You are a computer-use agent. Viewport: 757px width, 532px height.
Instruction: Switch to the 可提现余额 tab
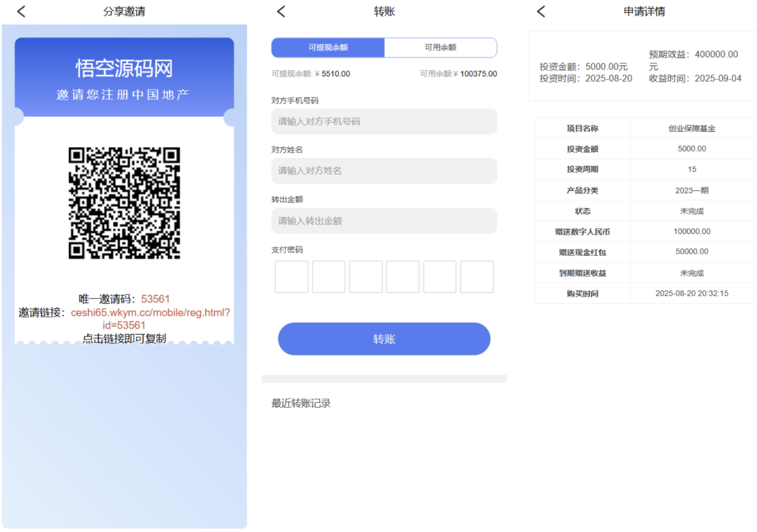click(328, 47)
